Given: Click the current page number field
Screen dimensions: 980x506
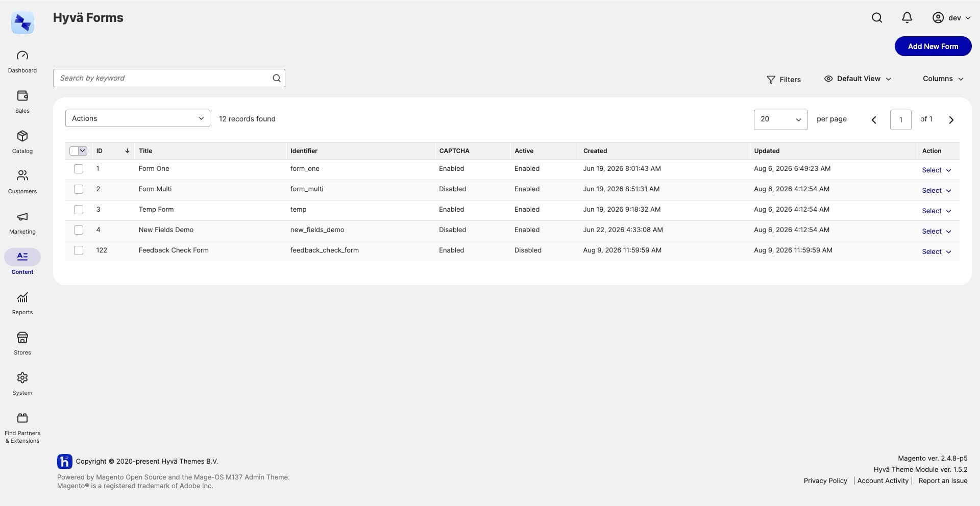Looking at the screenshot, I should 900,120.
